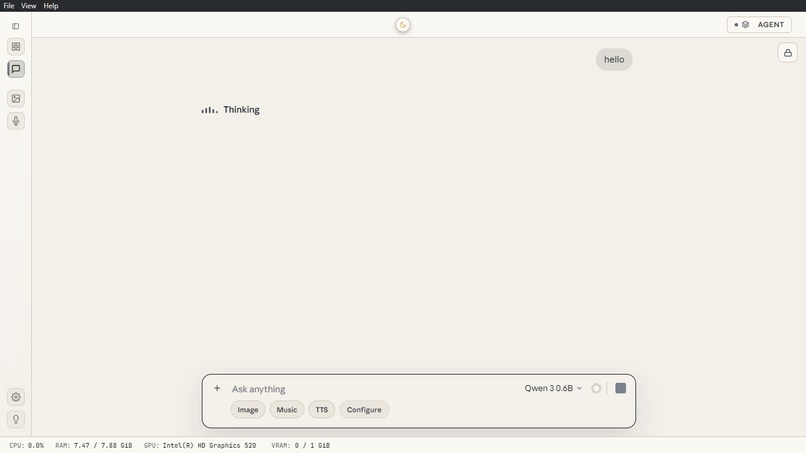Open the grid dashboard view icon
The image size is (806, 453).
(x=16, y=47)
